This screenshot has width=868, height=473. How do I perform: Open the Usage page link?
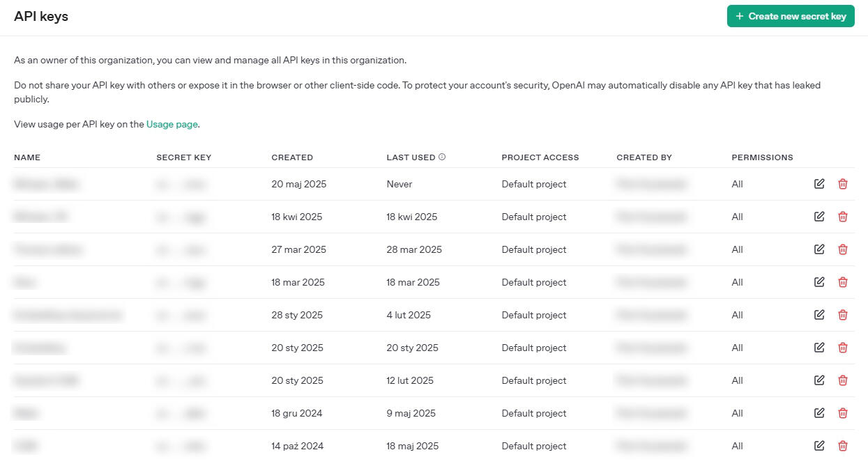172,125
